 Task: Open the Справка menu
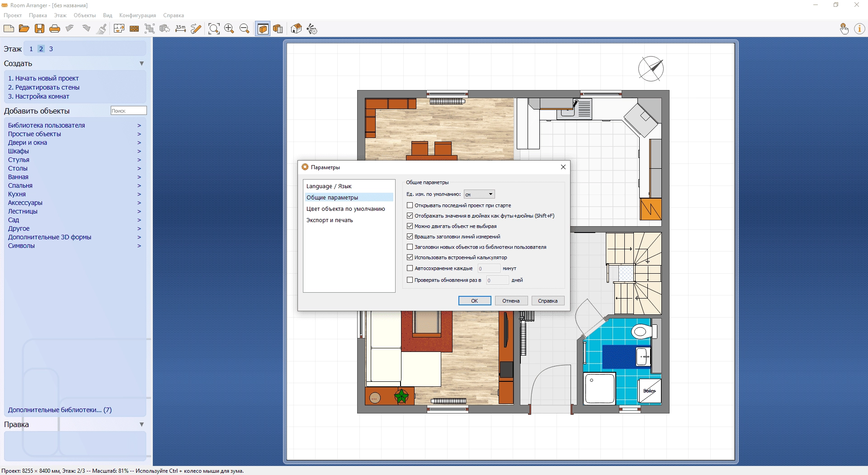coord(174,15)
